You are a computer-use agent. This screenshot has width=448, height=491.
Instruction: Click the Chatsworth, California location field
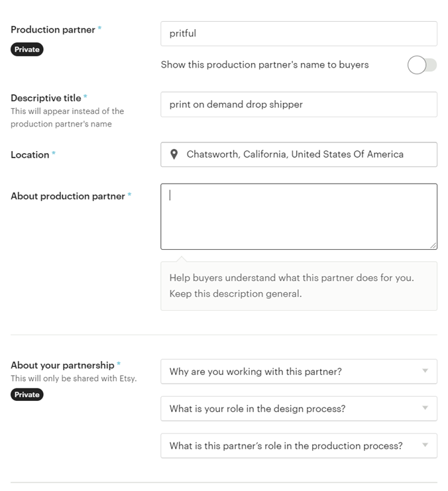pos(299,154)
